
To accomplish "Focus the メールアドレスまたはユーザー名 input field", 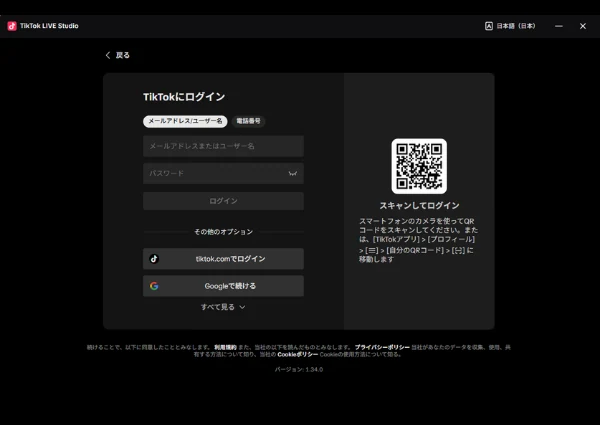I will point(223,146).
